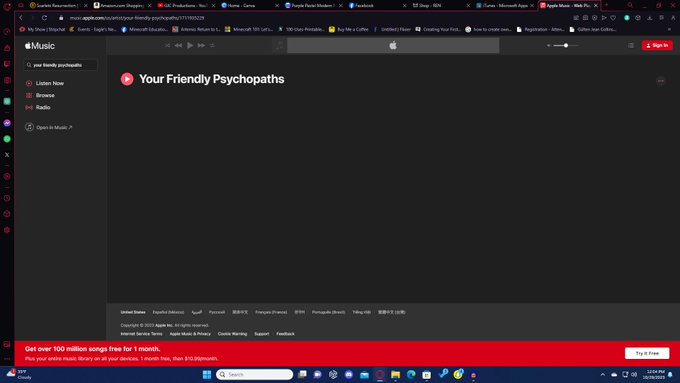Skip to next track
This screenshot has height=383, width=680.
201,46
